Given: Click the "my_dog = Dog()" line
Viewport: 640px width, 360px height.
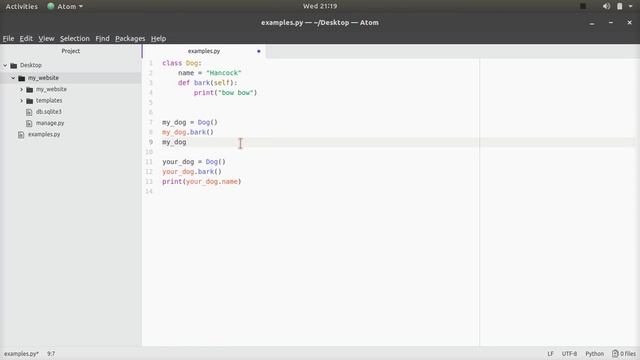Looking at the screenshot, I should (190, 122).
